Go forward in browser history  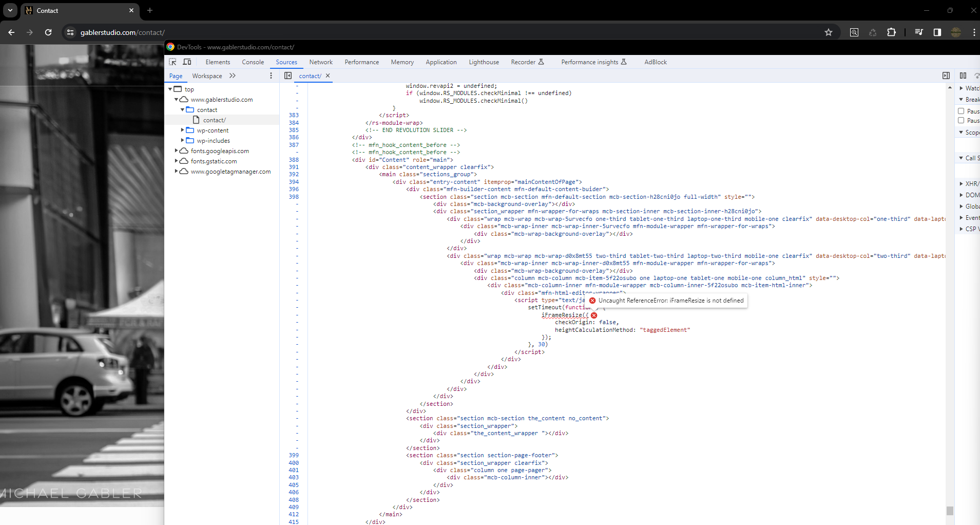point(30,32)
